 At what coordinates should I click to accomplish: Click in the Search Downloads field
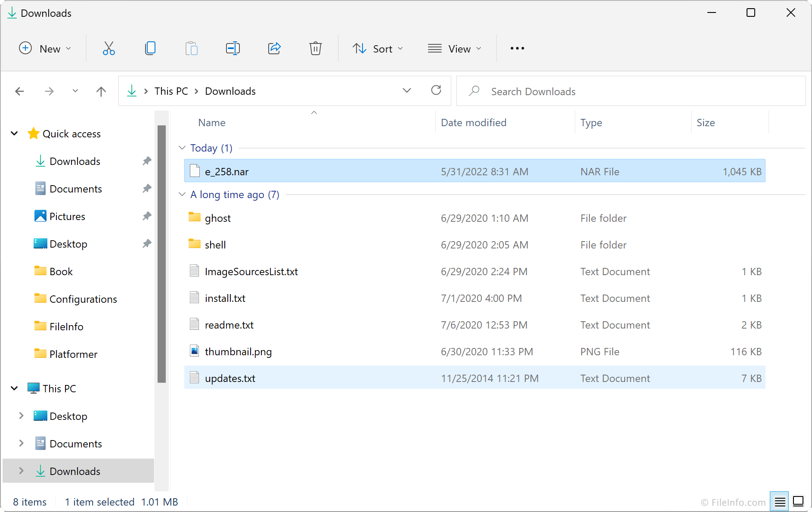(631, 91)
